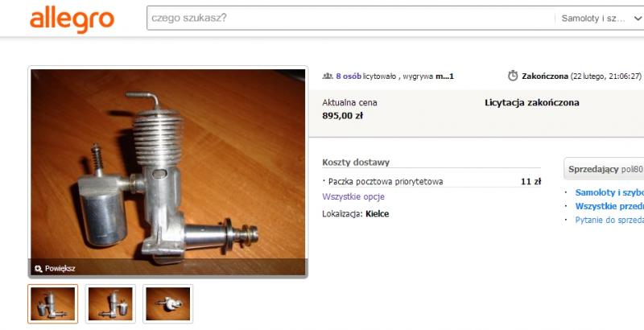This screenshot has width=644, height=330.
Task: Open the '8 osób' bidders link
Action: pyautogui.click(x=349, y=76)
